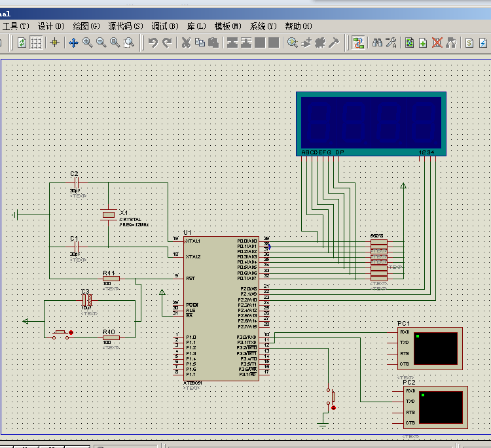Click the FREQ=12MHz property text
Viewport: 491px width, 448px height.
(x=134, y=224)
